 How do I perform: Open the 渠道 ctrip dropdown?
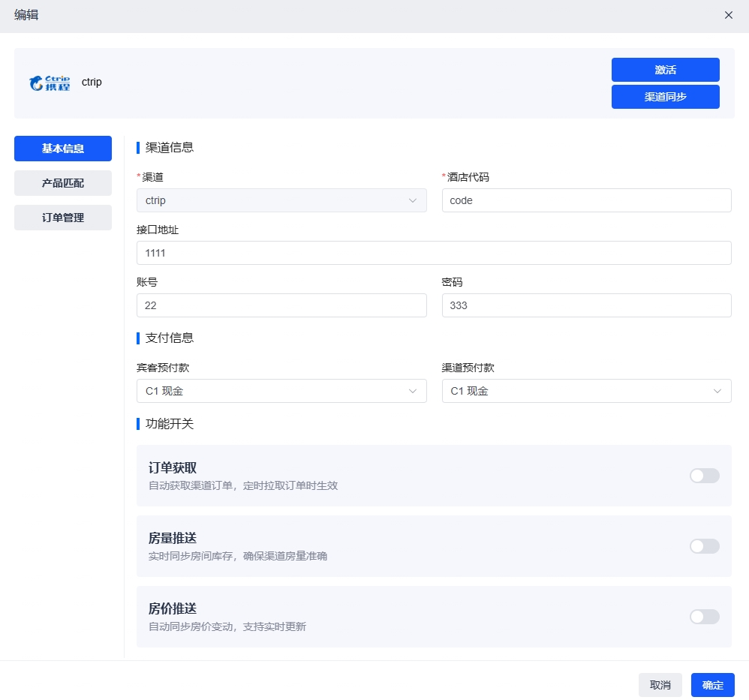click(x=281, y=200)
